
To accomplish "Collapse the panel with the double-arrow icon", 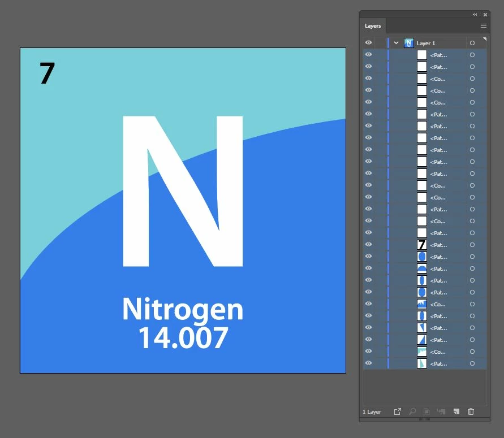I will point(475,15).
